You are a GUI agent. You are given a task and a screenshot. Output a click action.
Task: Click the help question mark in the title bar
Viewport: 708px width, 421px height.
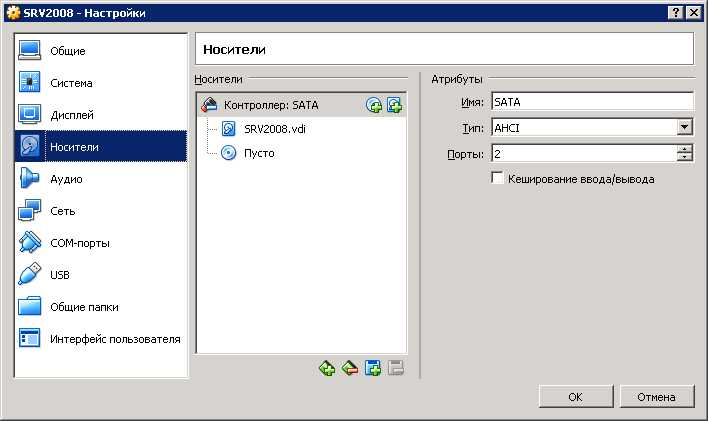[675, 13]
